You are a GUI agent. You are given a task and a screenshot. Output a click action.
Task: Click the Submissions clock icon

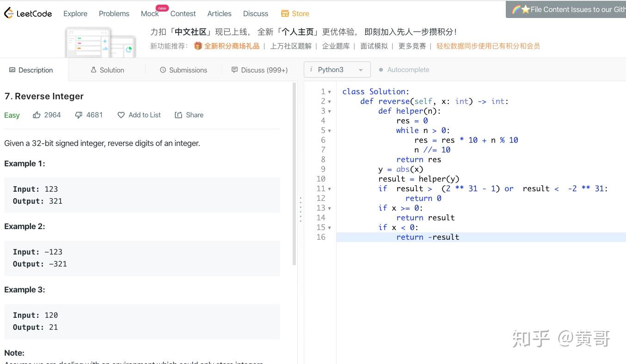163,70
